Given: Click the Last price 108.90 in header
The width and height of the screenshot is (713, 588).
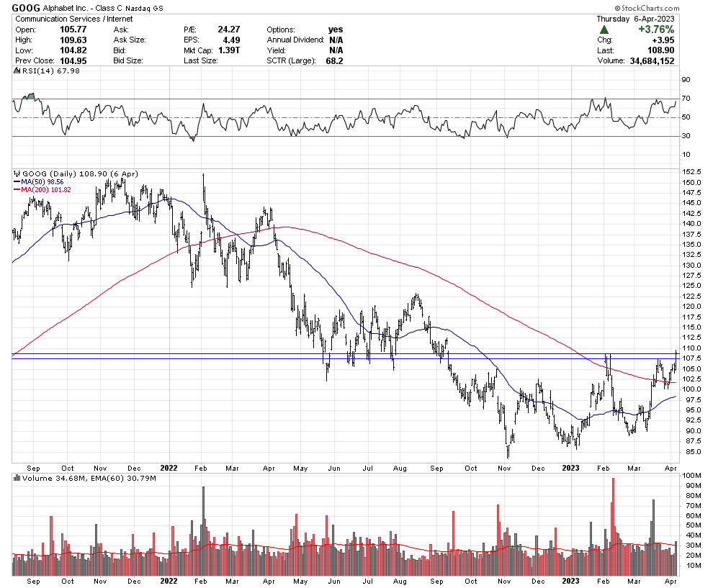Looking at the screenshot, I should pyautogui.click(x=660, y=50).
